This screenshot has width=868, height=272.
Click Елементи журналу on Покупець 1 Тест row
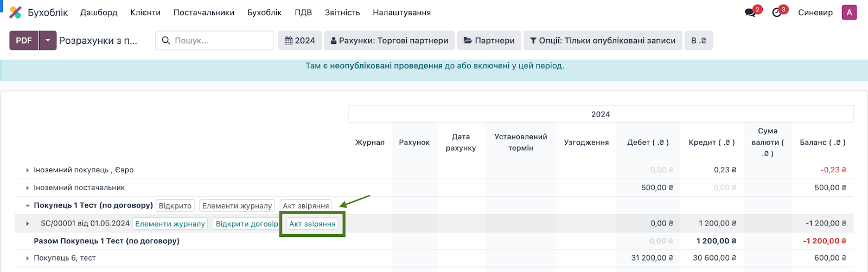click(237, 206)
